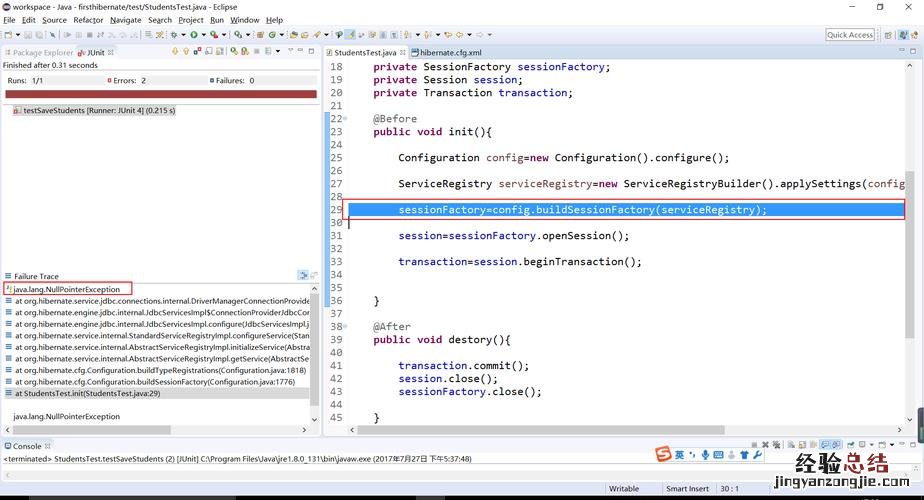Open the Navigate menu
This screenshot has height=500, width=924.
coord(125,20)
